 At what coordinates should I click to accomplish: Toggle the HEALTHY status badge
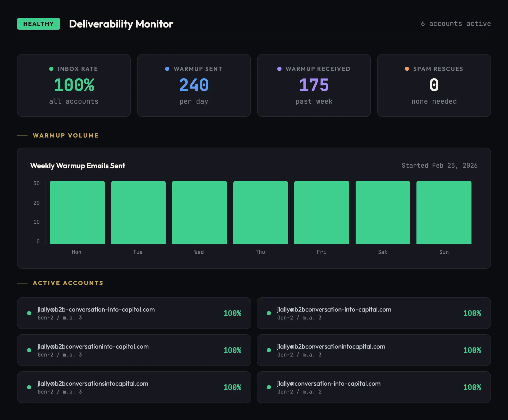[x=38, y=24]
